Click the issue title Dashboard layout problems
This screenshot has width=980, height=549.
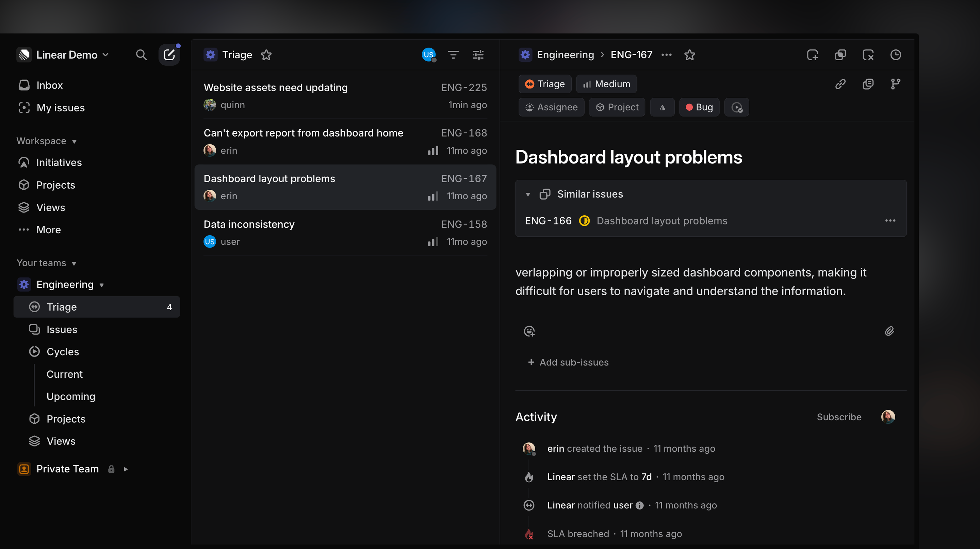[x=628, y=157]
